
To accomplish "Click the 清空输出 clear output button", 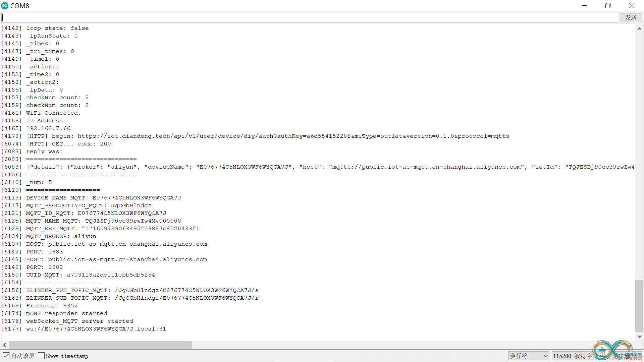I will click(x=626, y=356).
